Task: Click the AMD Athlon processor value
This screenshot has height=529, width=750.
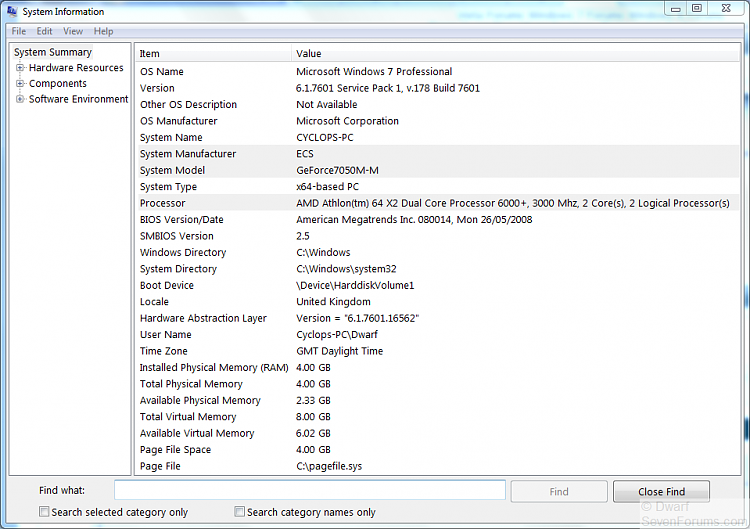Action: [x=513, y=203]
